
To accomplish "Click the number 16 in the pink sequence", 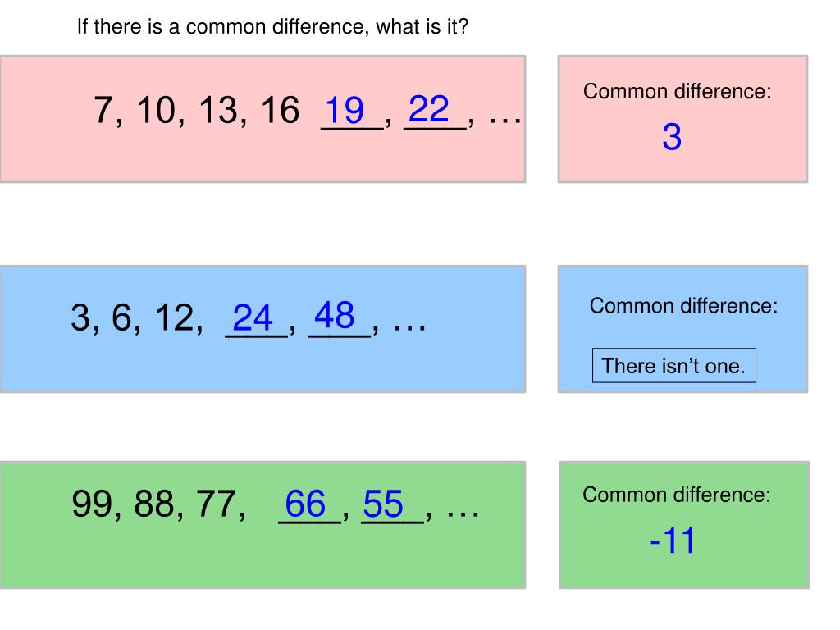I will coord(281,111).
